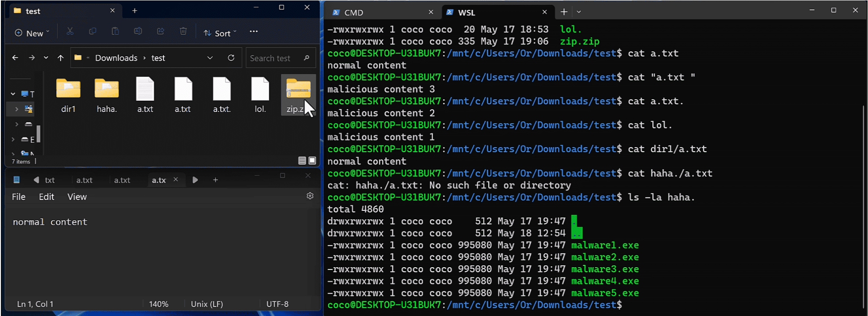Click the Delete trash icon in Explorer toolbar
868x316 pixels.
point(183,31)
